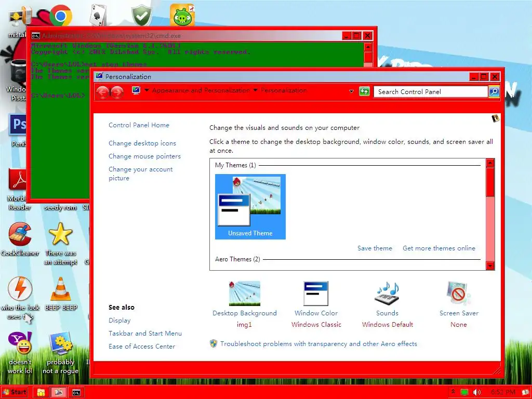532x399 pixels.
Task: Select the Bad Piggies desktop icon
Action: coord(182,15)
